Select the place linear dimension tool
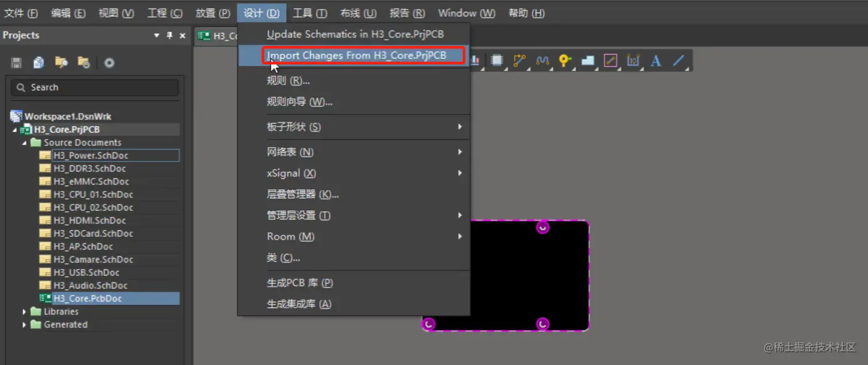868x365 pixels. pos(633,60)
